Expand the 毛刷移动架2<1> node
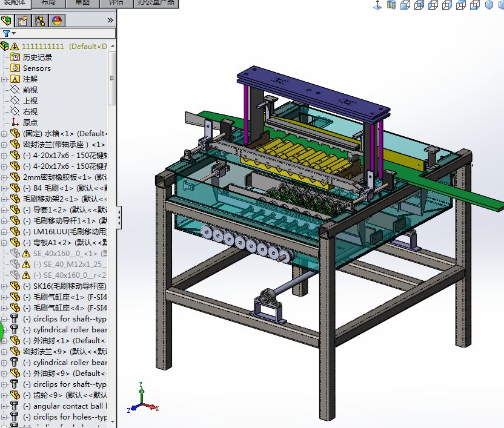Image resolution: width=504 pixels, height=428 pixels. 4,199
